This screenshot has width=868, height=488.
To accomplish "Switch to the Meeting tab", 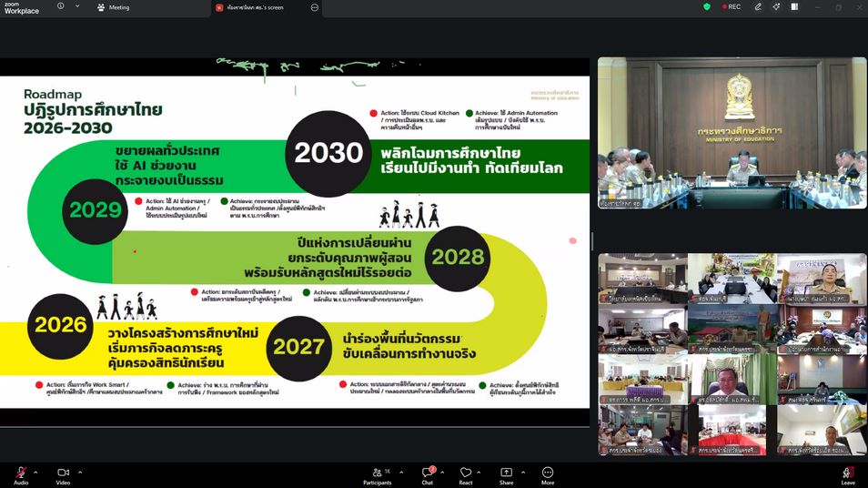I will coord(114,7).
